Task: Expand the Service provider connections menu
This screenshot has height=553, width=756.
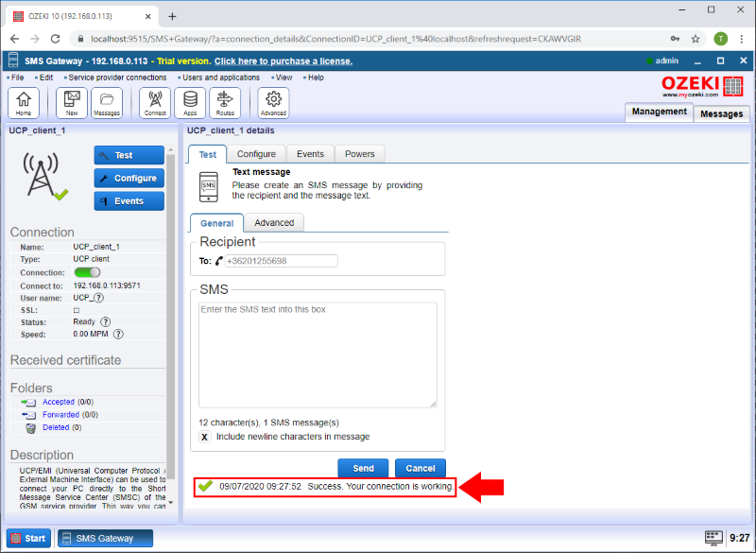Action: pyautogui.click(x=116, y=78)
